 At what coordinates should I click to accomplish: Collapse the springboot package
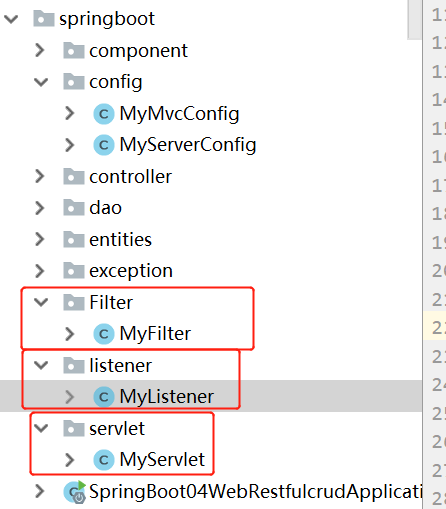click(11, 19)
